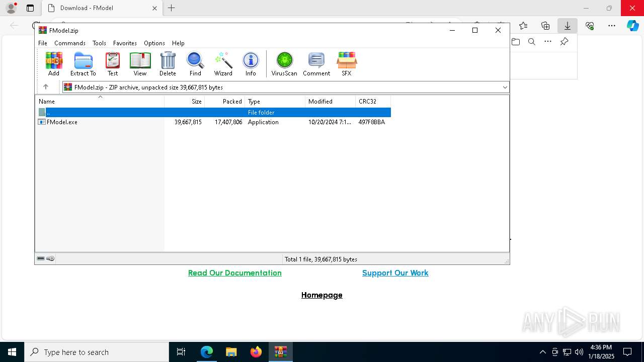Open Microsoft Edge from the taskbar
This screenshot has height=362, width=644.
(x=207, y=352)
